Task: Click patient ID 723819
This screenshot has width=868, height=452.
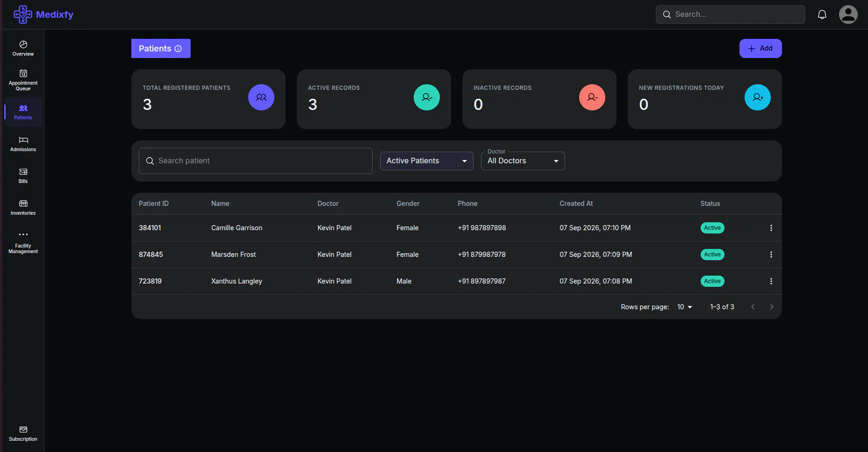Action: coord(150,281)
